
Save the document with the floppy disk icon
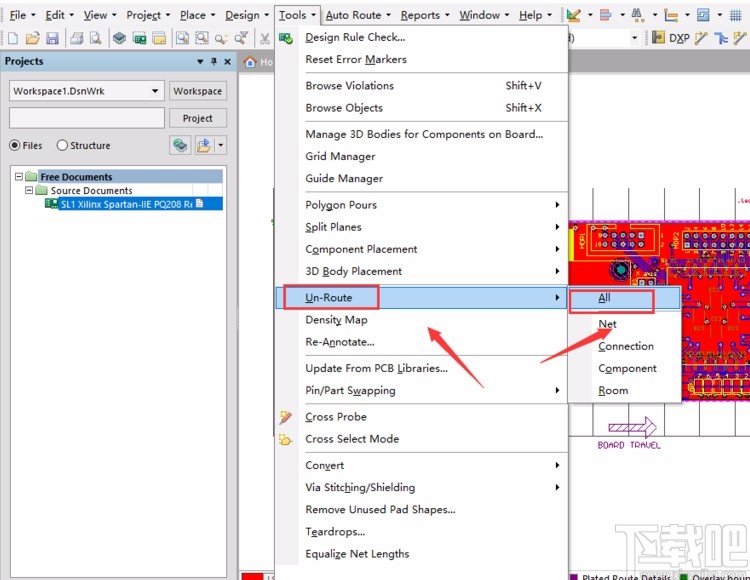tap(52, 38)
